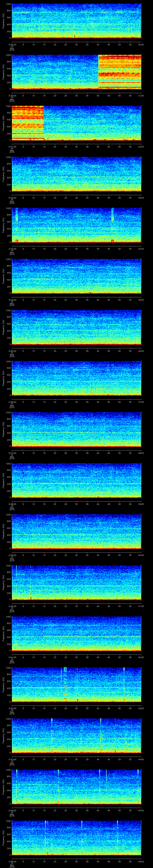The image size is (153, 868).
Task: Open the spectrogram panel starting at 0:35:00
Action: [76, 327]
